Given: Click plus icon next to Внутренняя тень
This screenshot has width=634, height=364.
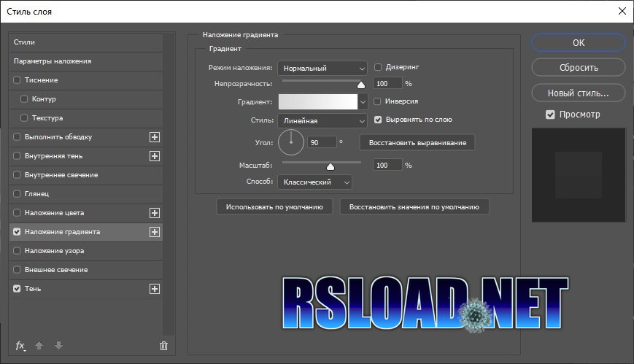Looking at the screenshot, I should (154, 156).
